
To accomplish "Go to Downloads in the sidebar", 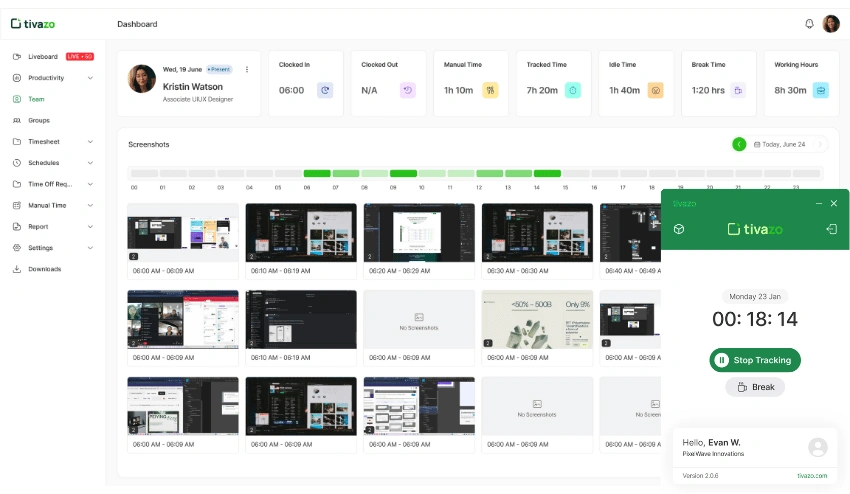I will click(44, 269).
